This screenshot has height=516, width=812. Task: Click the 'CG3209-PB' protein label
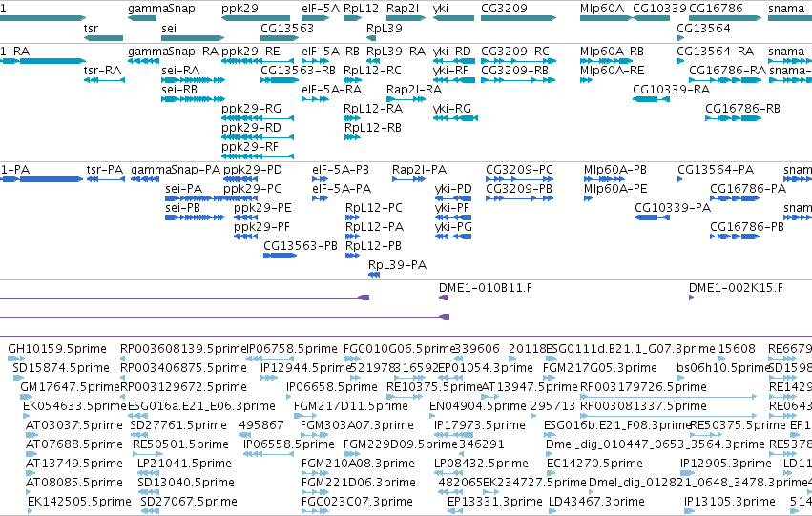click(519, 189)
